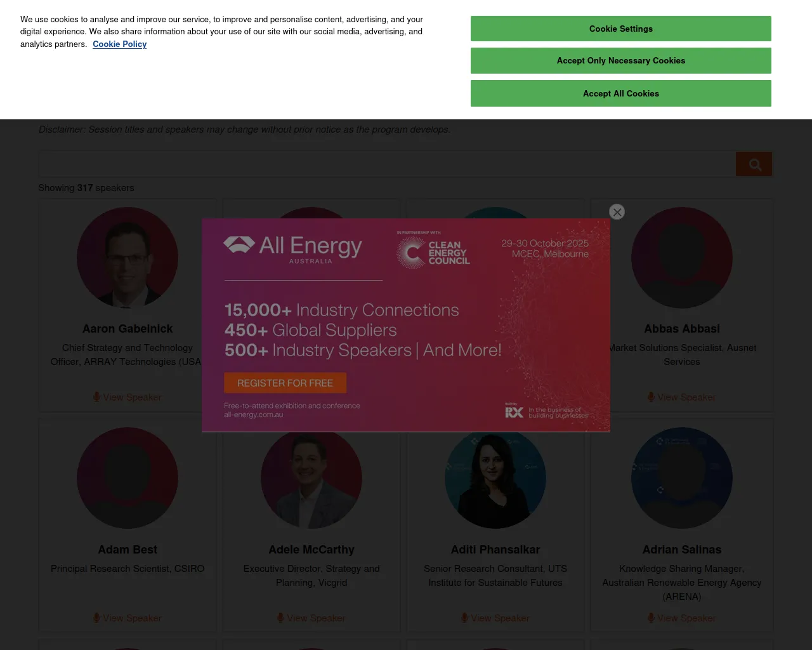This screenshot has width=812, height=650.
Task: Open Aaron Gabelnick's profile photo
Action: 128,258
